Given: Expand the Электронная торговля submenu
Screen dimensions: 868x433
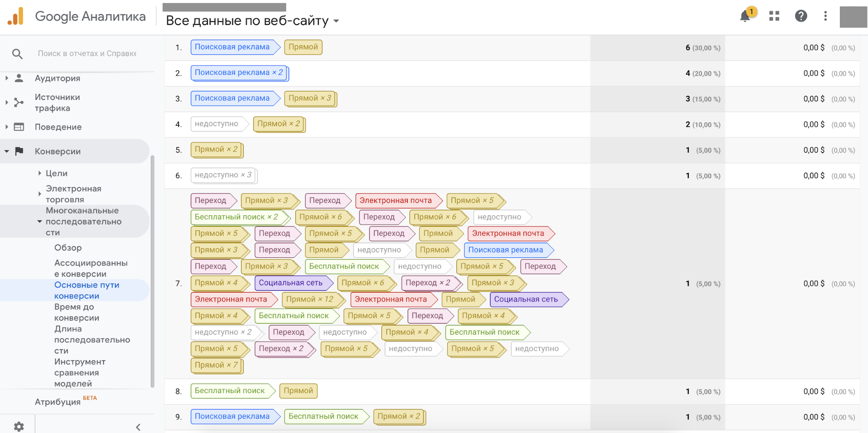Looking at the screenshot, I should coord(39,194).
